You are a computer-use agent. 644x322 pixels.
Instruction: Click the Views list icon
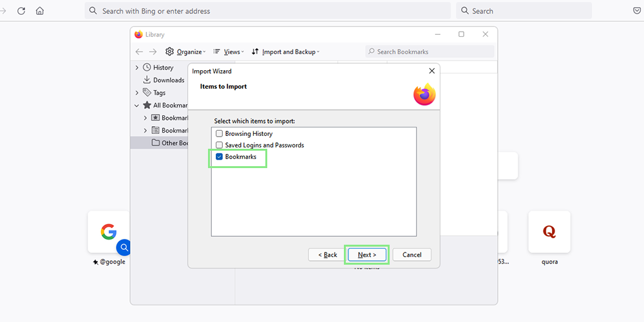pos(217,52)
